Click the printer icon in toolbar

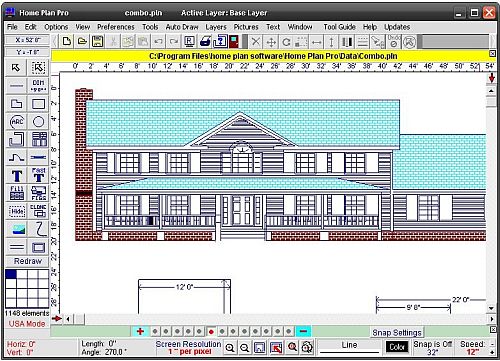[x=205, y=42]
